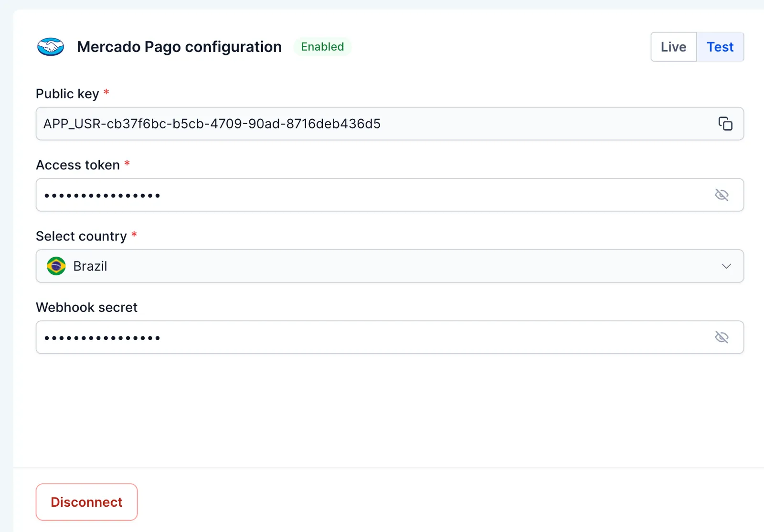This screenshot has width=764, height=532.
Task: Copy the public key to clipboard
Action: tap(725, 124)
